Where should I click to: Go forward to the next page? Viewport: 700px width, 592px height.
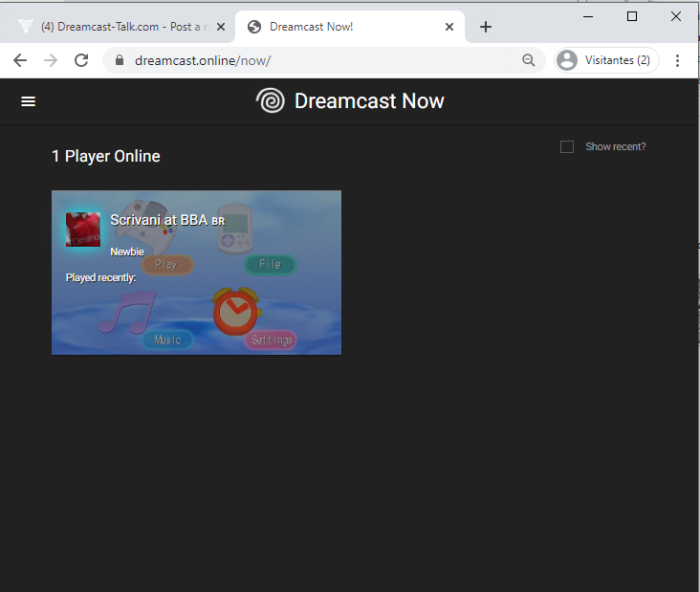[51, 60]
